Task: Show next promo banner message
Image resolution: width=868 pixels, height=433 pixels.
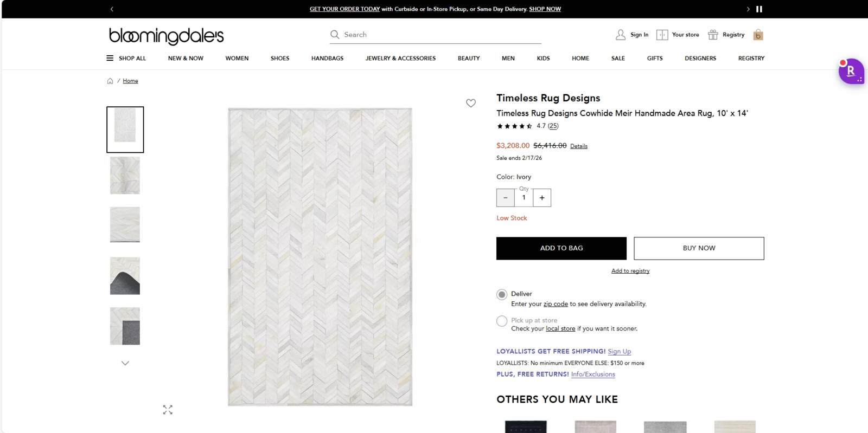Action: [x=748, y=9]
